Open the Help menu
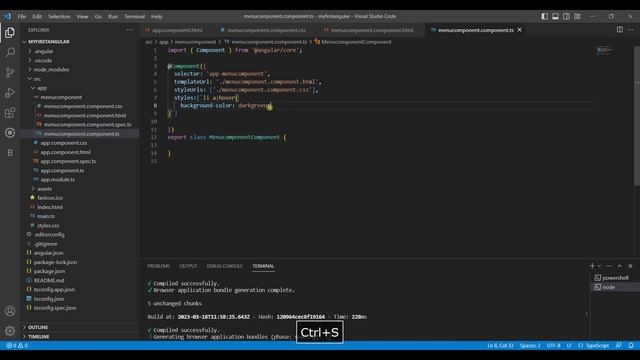The image size is (640, 360). [157, 17]
